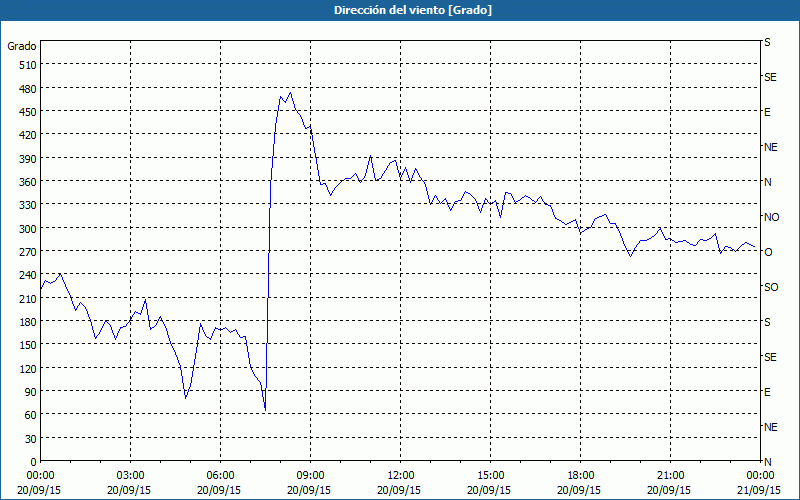This screenshot has width=800, height=500.
Task: Select the 18:00 time axis label
Action: [580, 476]
